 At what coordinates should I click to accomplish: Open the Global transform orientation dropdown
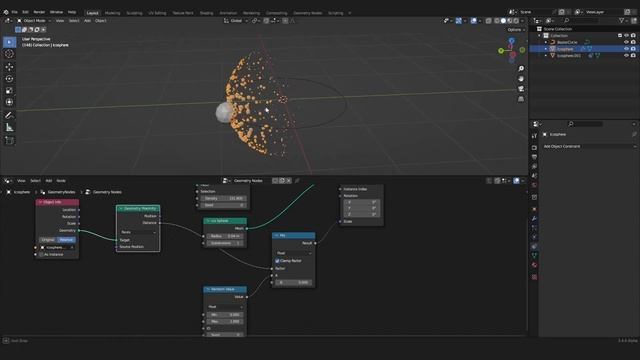pos(236,20)
